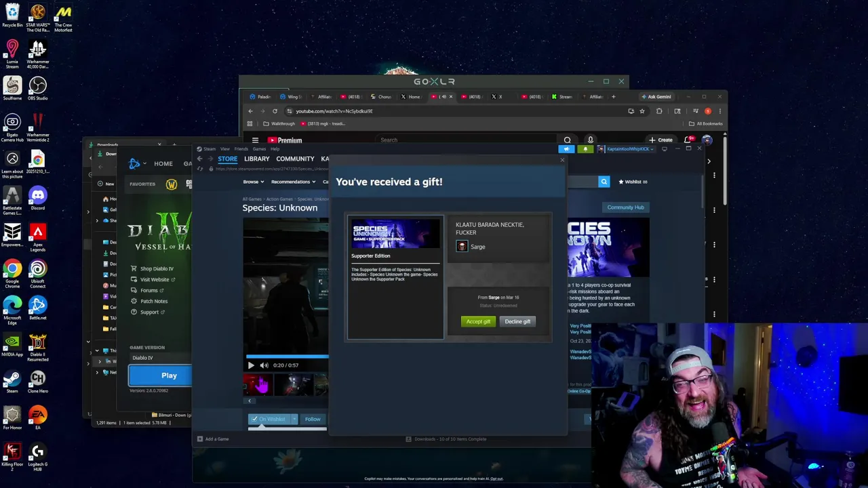Open the Steam STORE tab

pyautogui.click(x=227, y=159)
